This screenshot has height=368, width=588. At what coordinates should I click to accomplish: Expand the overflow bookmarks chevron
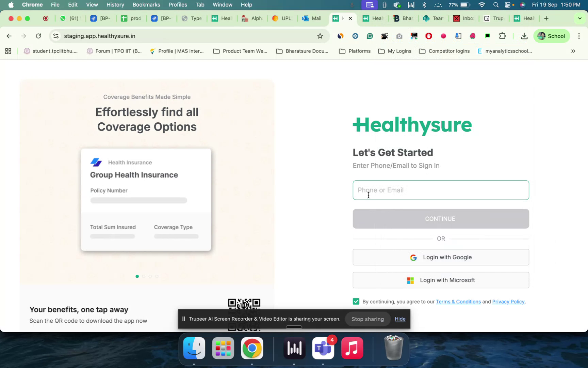click(573, 51)
